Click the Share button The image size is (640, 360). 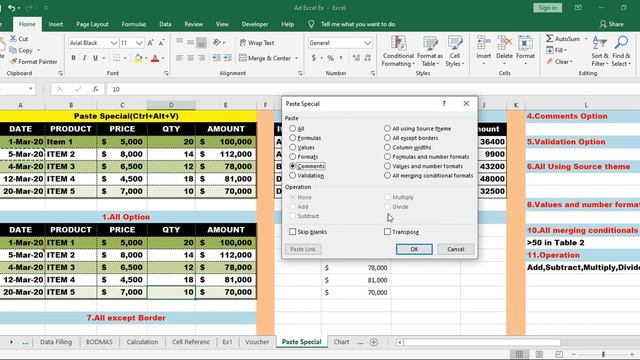tap(611, 24)
